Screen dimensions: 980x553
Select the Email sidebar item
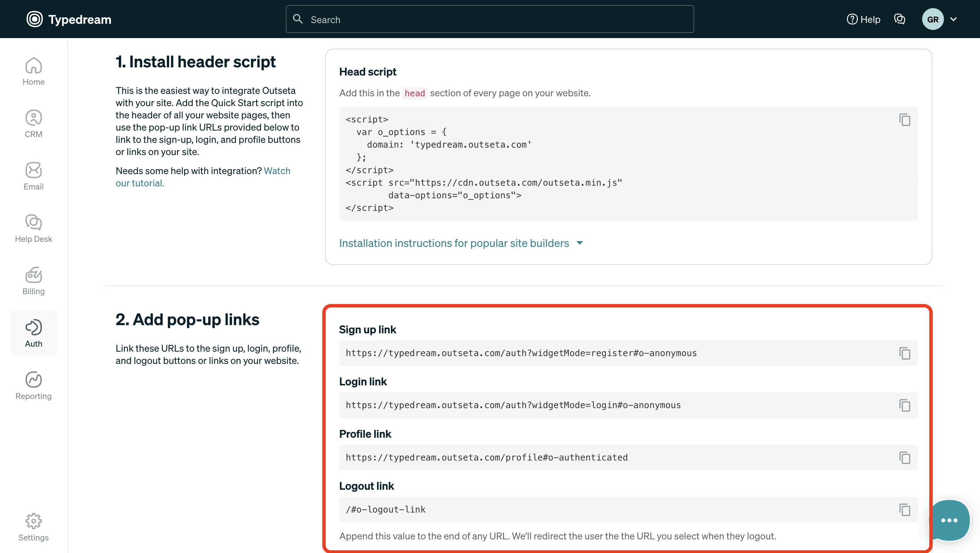click(x=33, y=176)
